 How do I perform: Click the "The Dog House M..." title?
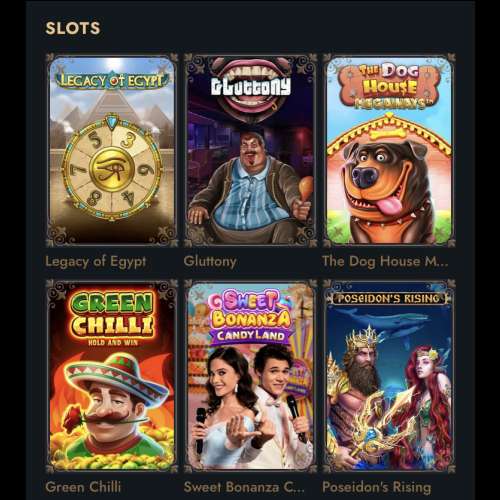385,261
